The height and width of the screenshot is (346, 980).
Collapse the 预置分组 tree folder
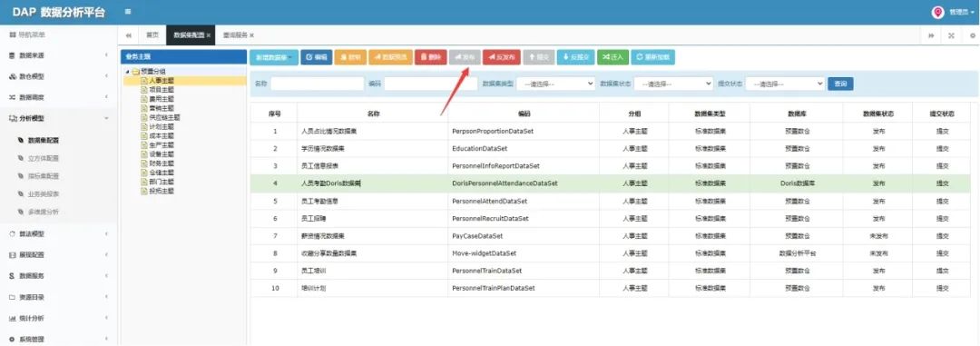(x=128, y=72)
